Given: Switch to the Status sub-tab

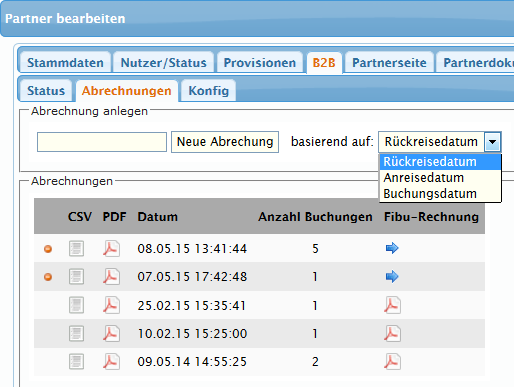Looking at the screenshot, I should [x=46, y=91].
